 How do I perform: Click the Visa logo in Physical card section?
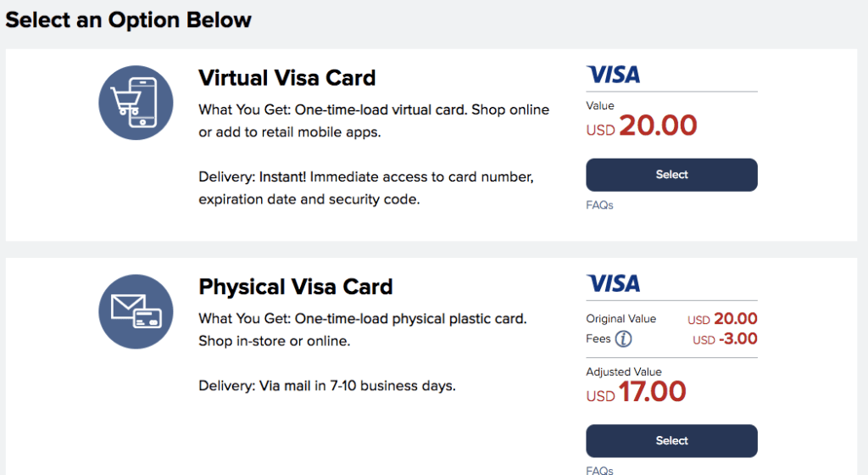pyautogui.click(x=614, y=283)
